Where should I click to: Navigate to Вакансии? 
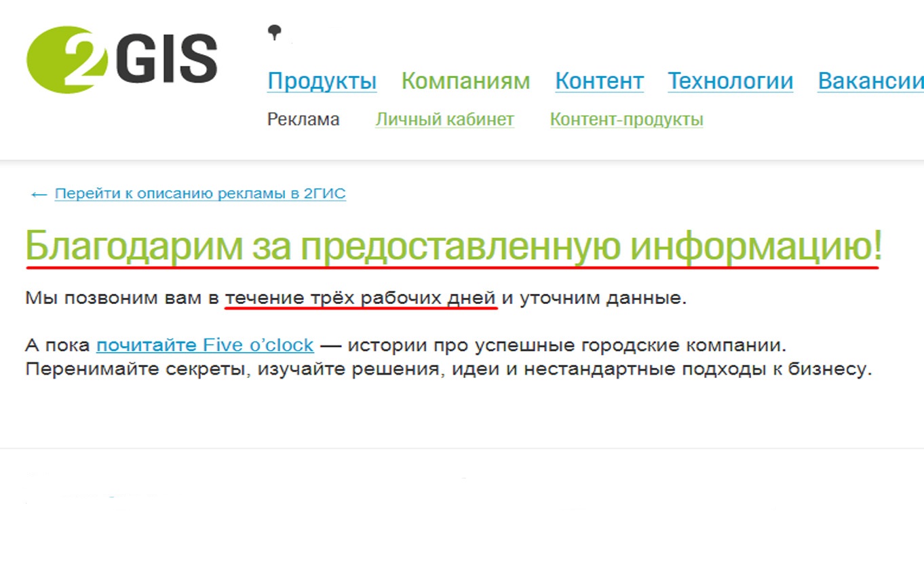click(x=870, y=81)
